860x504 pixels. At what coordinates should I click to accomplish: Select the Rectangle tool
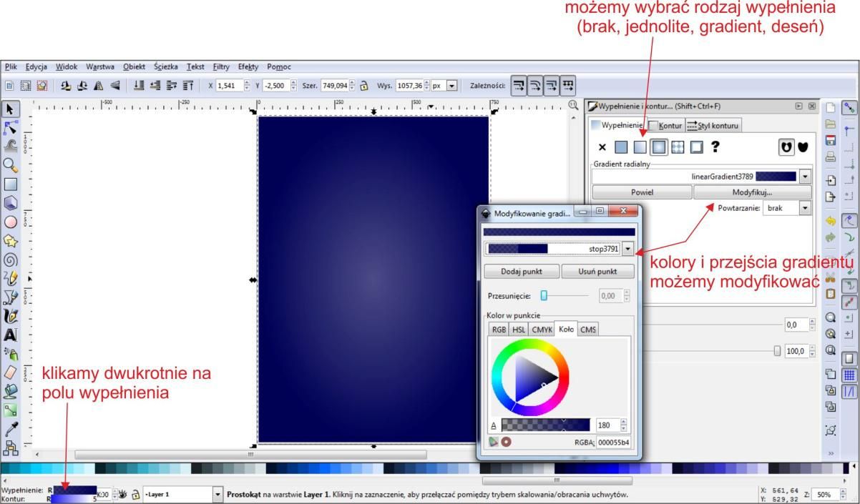coord(11,184)
